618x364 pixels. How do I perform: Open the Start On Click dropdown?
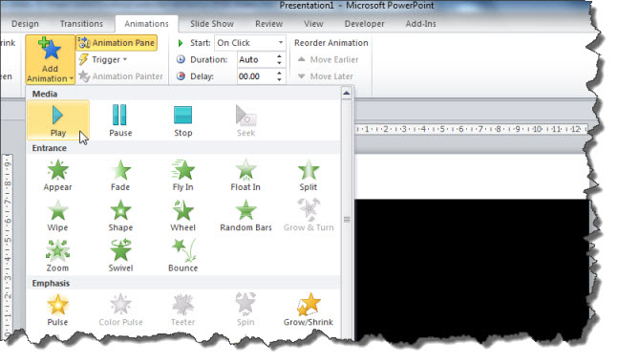250,43
